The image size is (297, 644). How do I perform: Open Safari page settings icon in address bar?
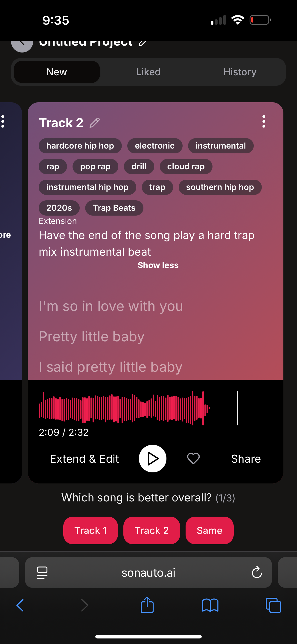pyautogui.click(x=42, y=573)
